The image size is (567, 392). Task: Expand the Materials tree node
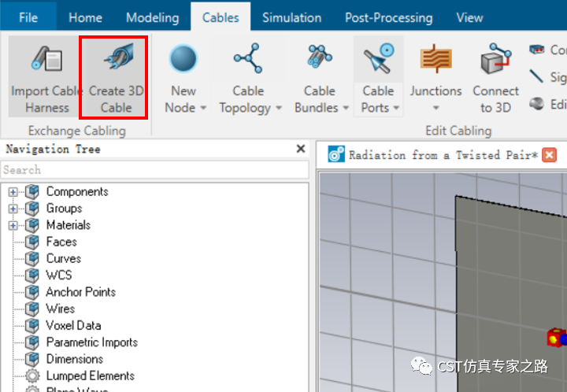coord(13,225)
